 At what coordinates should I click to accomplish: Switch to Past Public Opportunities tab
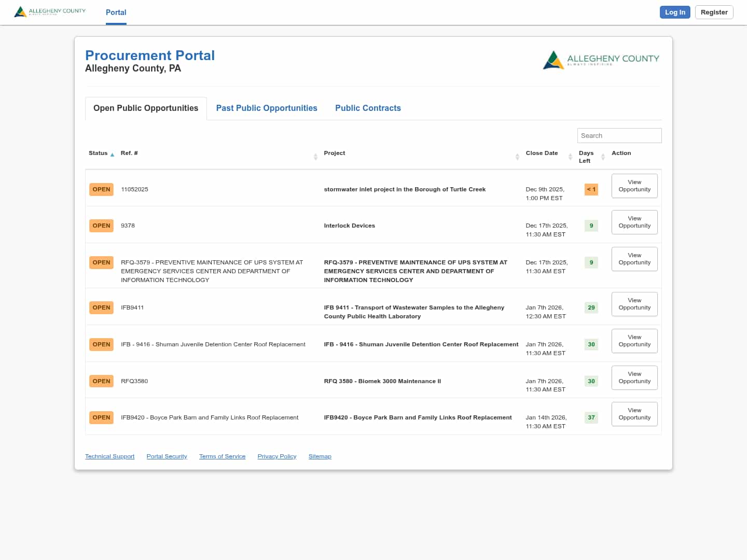pos(267,108)
